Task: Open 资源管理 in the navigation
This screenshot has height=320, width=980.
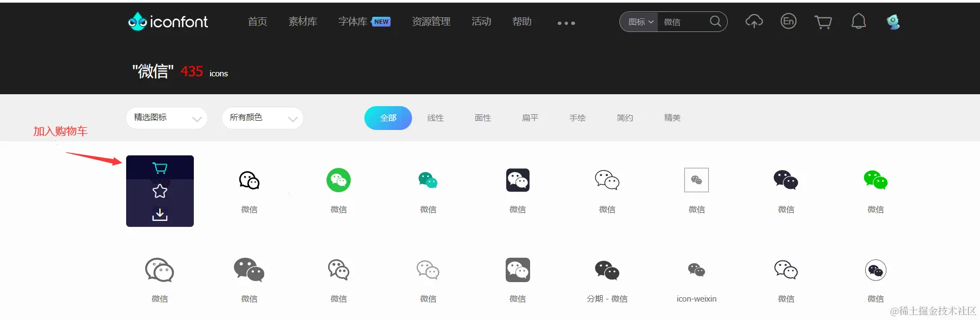Action: pyautogui.click(x=431, y=22)
